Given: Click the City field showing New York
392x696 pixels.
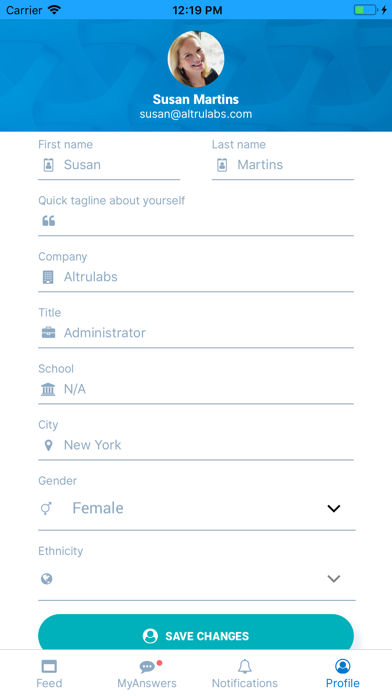Looking at the screenshot, I should pyautogui.click(x=196, y=445).
